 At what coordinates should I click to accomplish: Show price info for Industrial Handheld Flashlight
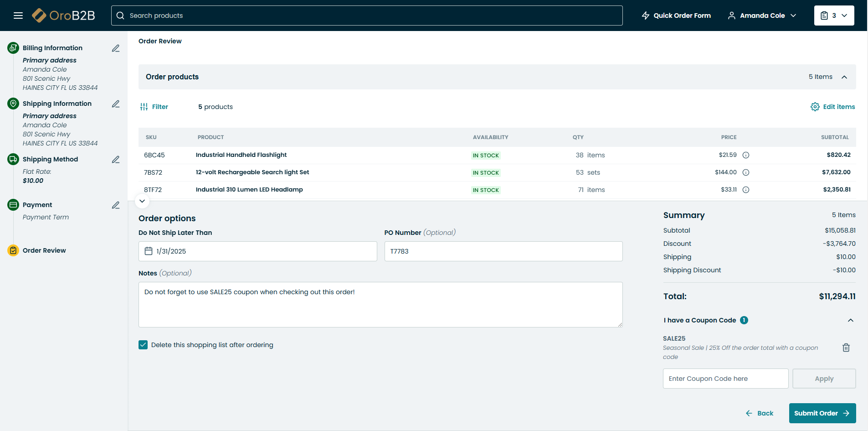coord(746,155)
